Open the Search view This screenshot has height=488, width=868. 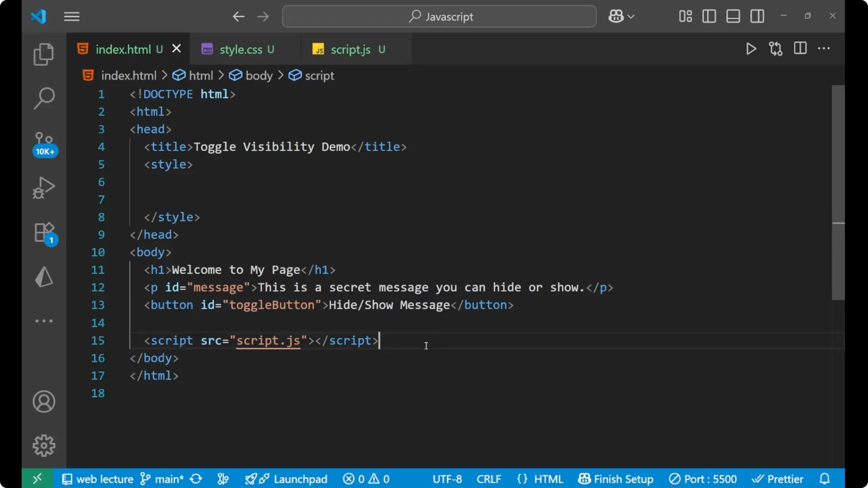43,98
